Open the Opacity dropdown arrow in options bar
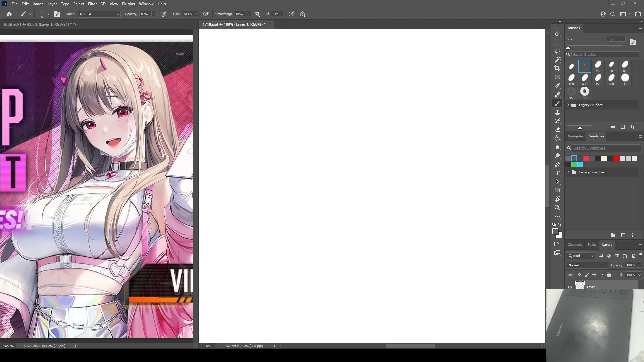 (154, 14)
